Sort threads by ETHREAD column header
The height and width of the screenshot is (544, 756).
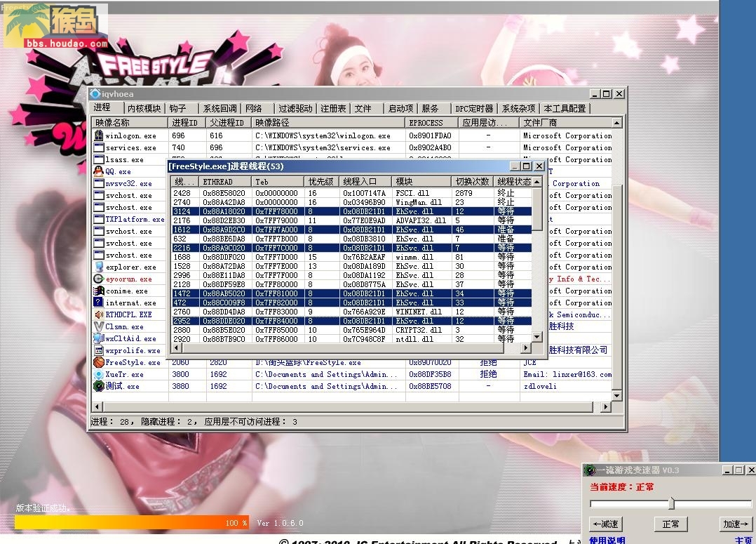point(225,182)
